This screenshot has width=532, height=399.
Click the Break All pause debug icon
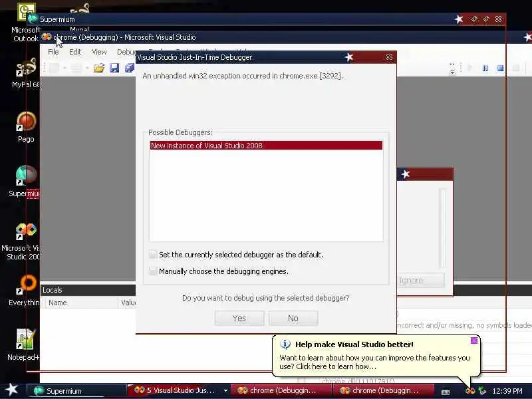485,68
